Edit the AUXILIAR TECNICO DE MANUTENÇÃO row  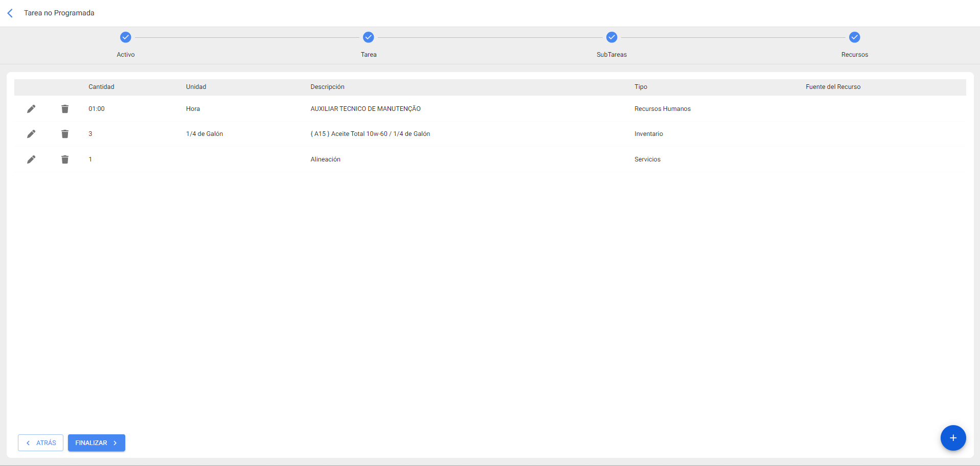31,109
